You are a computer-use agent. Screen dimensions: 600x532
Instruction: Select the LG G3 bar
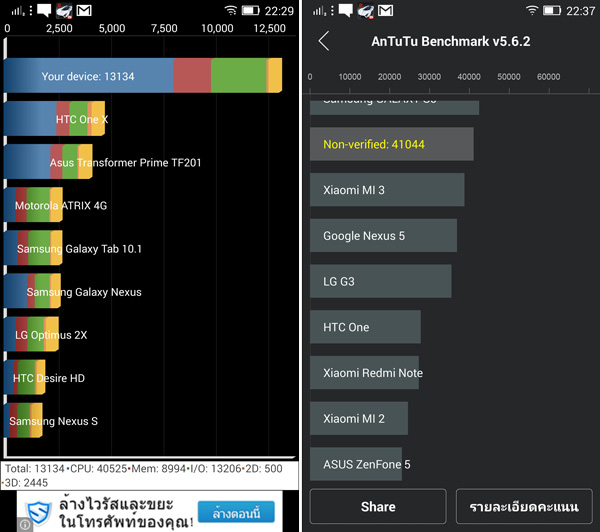tap(380, 281)
